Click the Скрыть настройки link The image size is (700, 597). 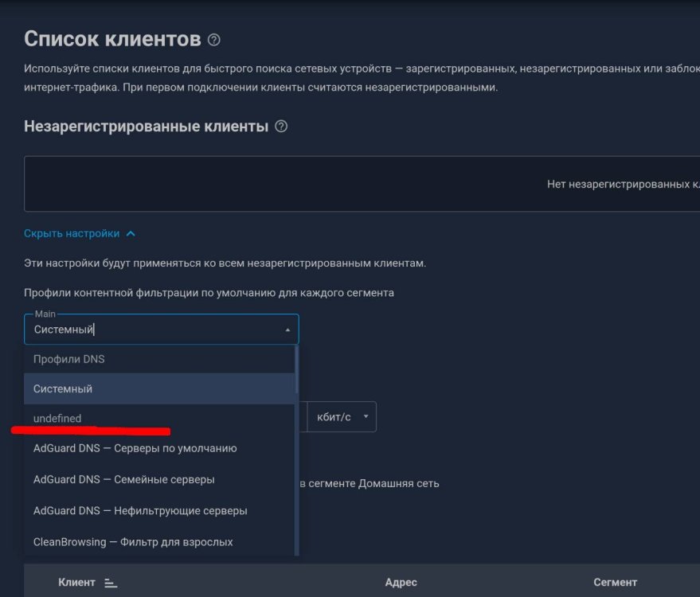pos(72,234)
